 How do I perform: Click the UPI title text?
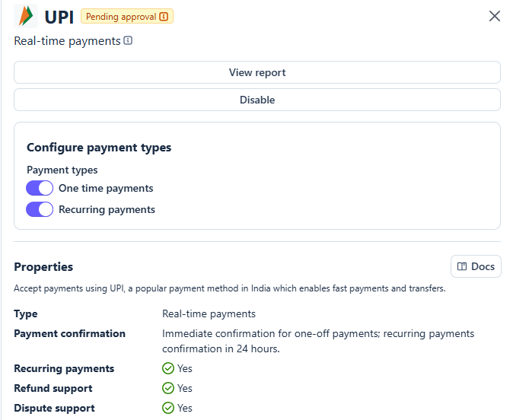(x=59, y=17)
